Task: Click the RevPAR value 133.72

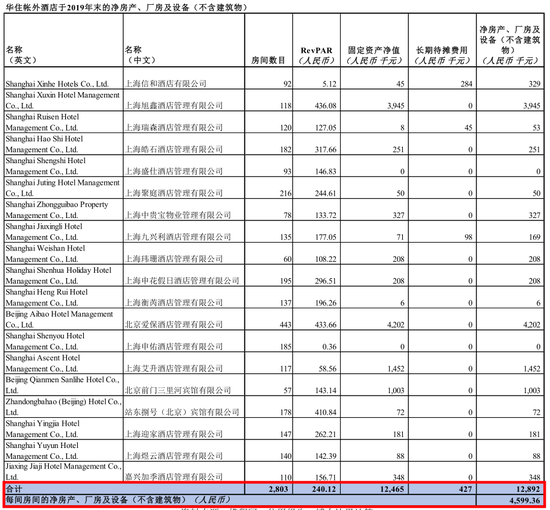Action: coord(326,215)
